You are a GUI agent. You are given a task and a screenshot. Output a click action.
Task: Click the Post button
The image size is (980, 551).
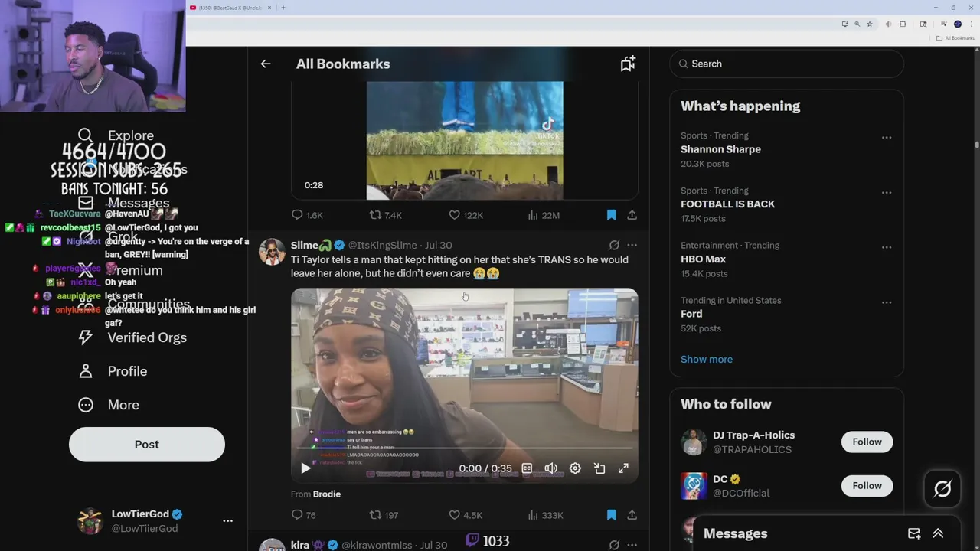click(147, 445)
